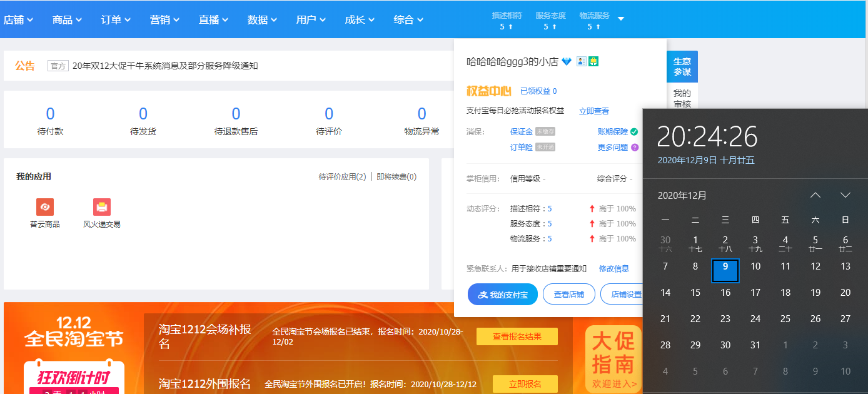
Task: Click the 待评价应用(2) link
Action: (x=343, y=177)
